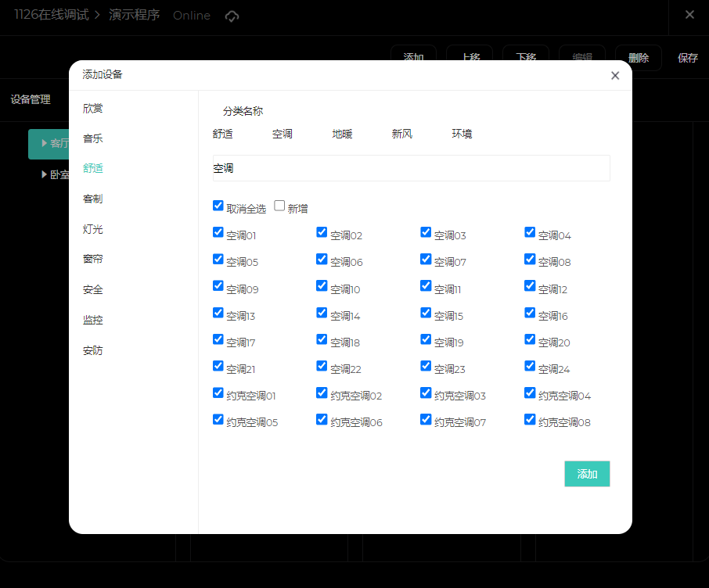Screen dimensions: 709x588
Task: Click the 保存 button in top toolbar
Action: point(688,58)
